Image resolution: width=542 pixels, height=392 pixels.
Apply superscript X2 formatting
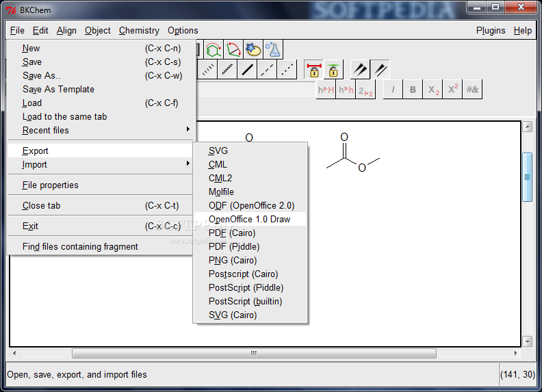coord(452,90)
